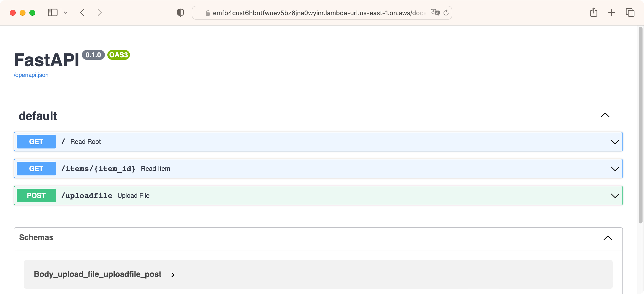Open the Share menu icon

click(594, 12)
